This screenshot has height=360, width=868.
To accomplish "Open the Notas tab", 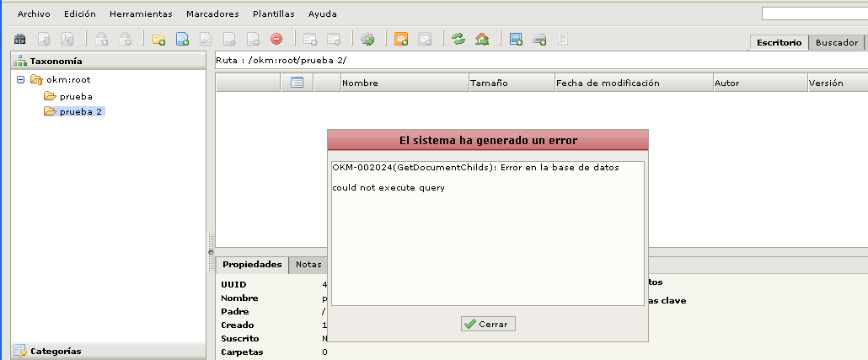I will 308,265.
